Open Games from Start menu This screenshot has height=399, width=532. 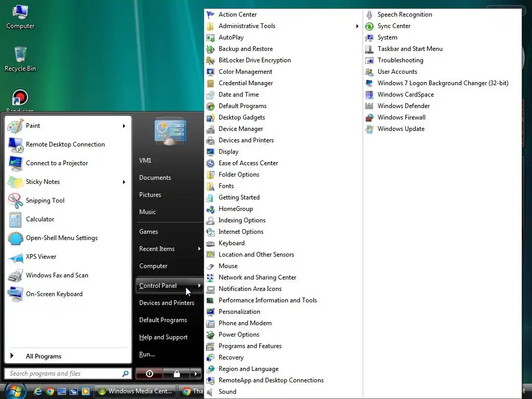[x=148, y=231]
